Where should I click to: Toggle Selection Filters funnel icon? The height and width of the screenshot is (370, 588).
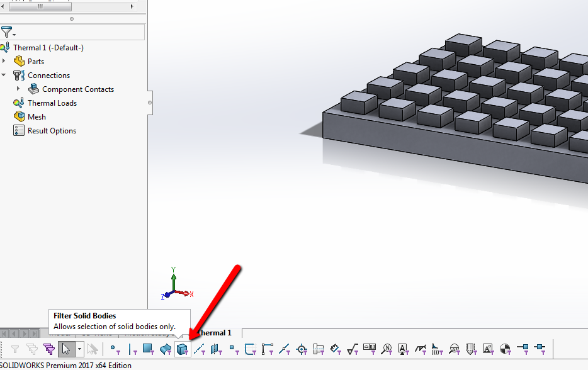(x=15, y=349)
